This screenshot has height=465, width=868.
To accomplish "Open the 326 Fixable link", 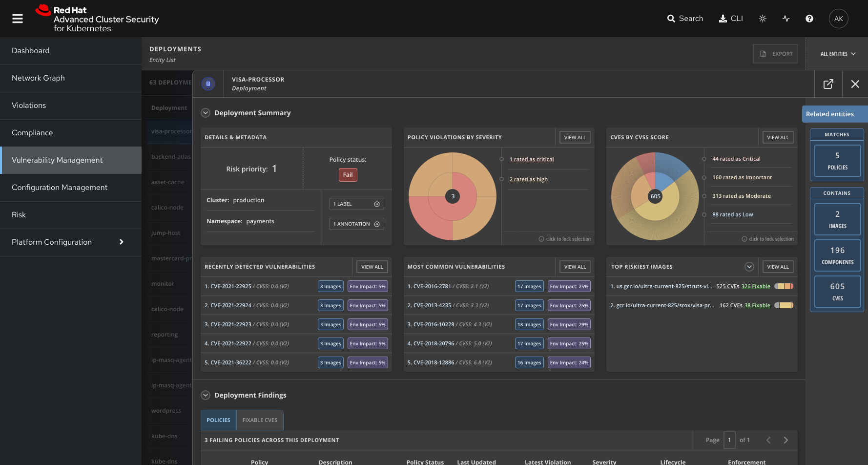I will click(756, 287).
